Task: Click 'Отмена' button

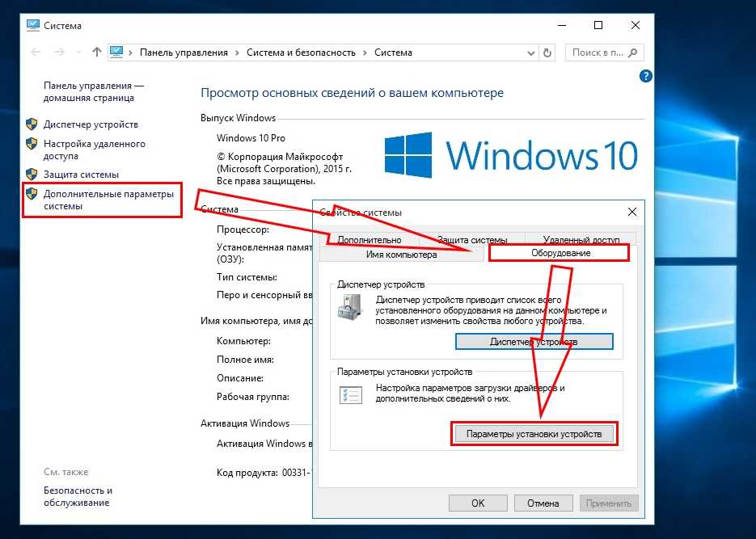Action: pos(543,503)
